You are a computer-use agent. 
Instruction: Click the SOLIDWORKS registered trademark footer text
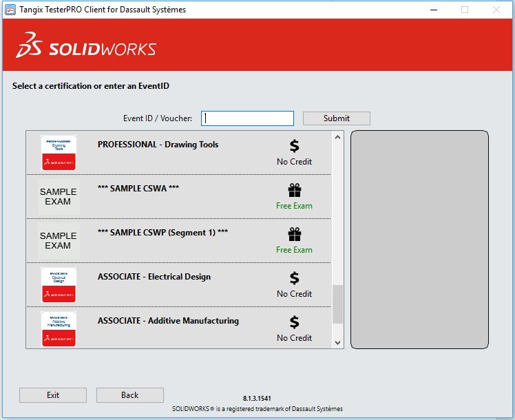coord(257,409)
